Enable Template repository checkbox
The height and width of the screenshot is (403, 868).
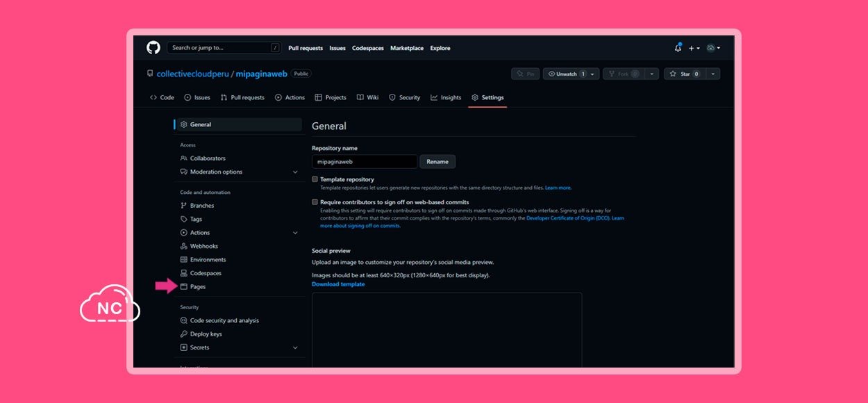(x=315, y=179)
